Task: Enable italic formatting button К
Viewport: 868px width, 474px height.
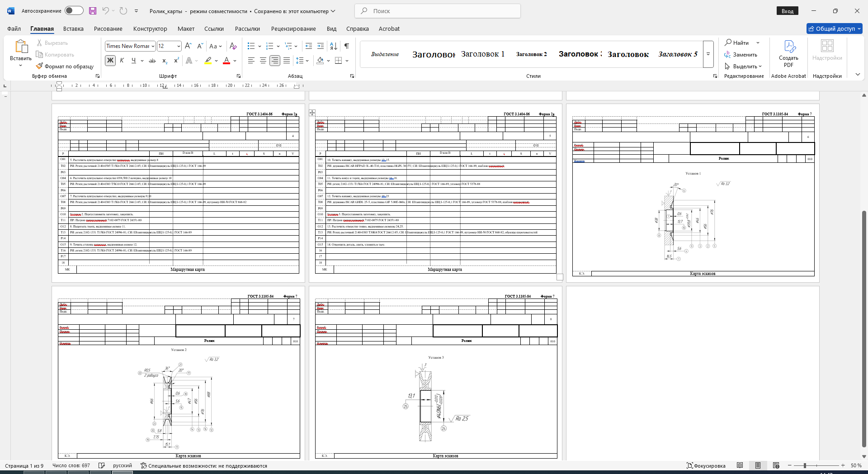Action: pyautogui.click(x=122, y=61)
